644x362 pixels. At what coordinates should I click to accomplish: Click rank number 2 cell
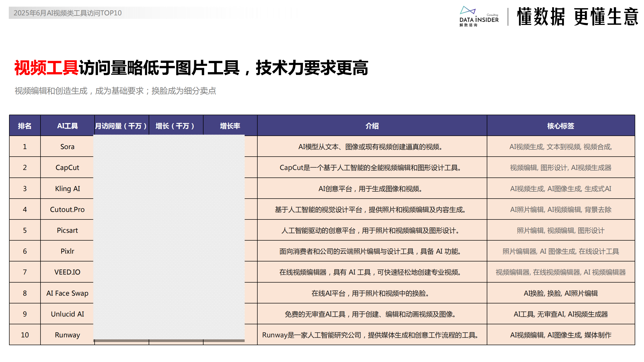tap(25, 167)
